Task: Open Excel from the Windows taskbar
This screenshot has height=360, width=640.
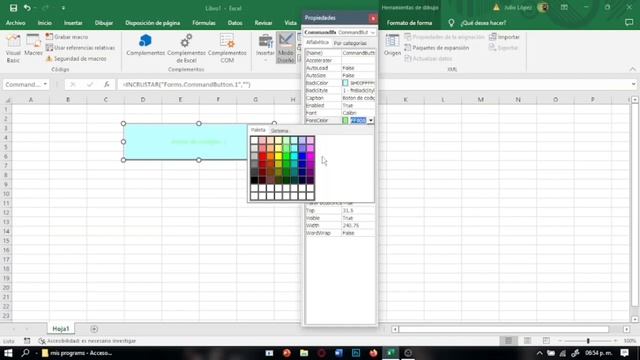Action: [x=391, y=353]
